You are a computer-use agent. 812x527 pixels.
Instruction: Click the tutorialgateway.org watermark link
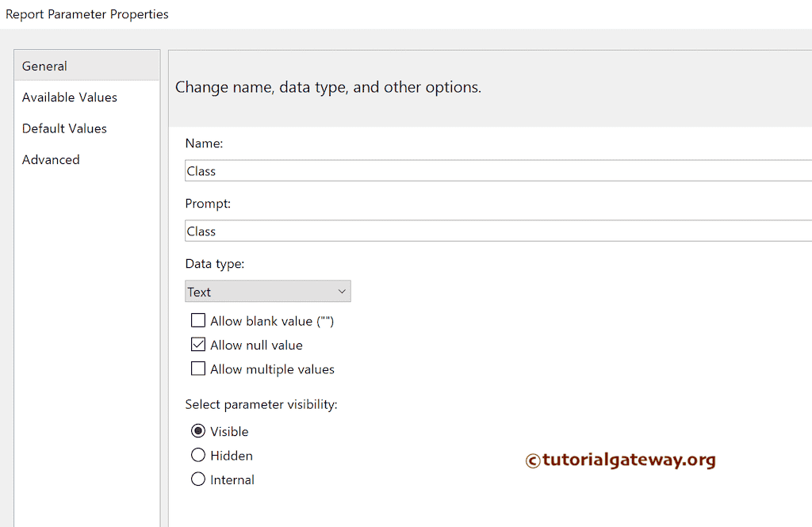(621, 460)
